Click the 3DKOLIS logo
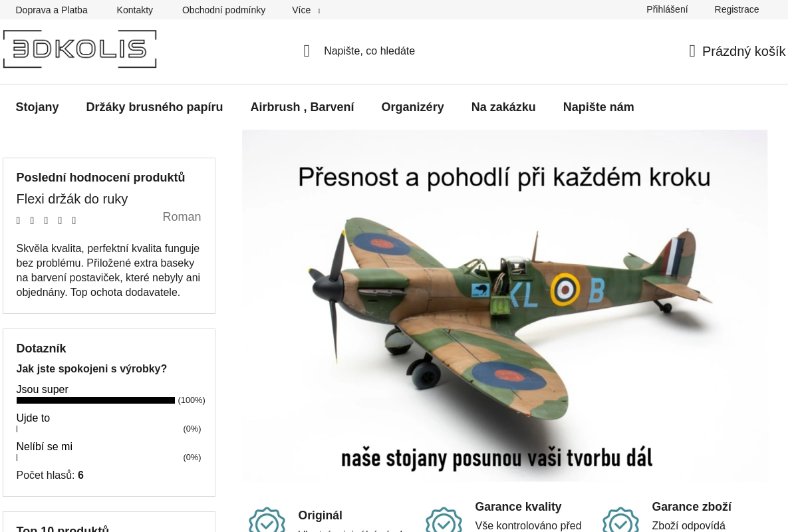 point(80,49)
